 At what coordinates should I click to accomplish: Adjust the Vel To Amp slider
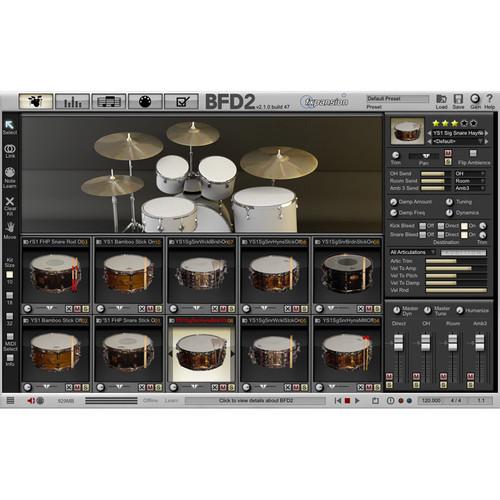(456, 268)
